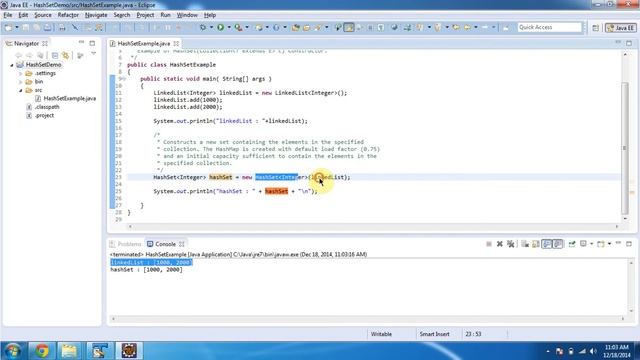Screen dimensions: 640x360
Task: Open the Window menu
Action: [x=187, y=15]
